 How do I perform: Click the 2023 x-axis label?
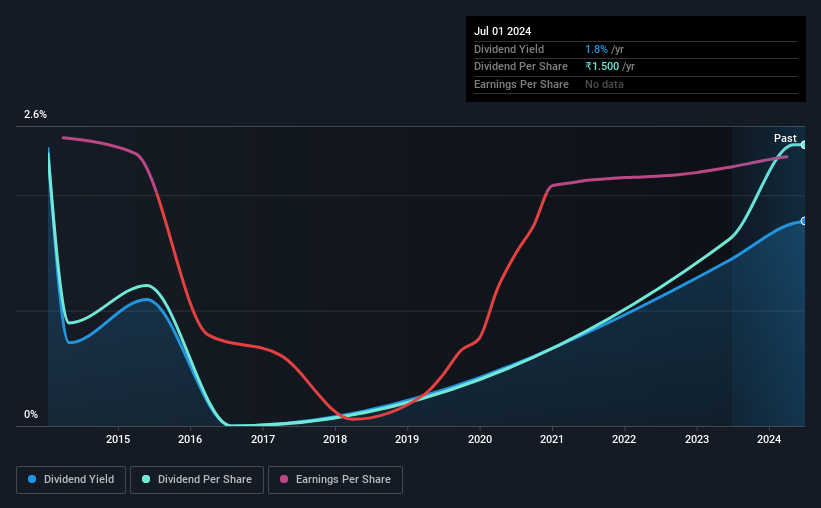[x=697, y=439]
